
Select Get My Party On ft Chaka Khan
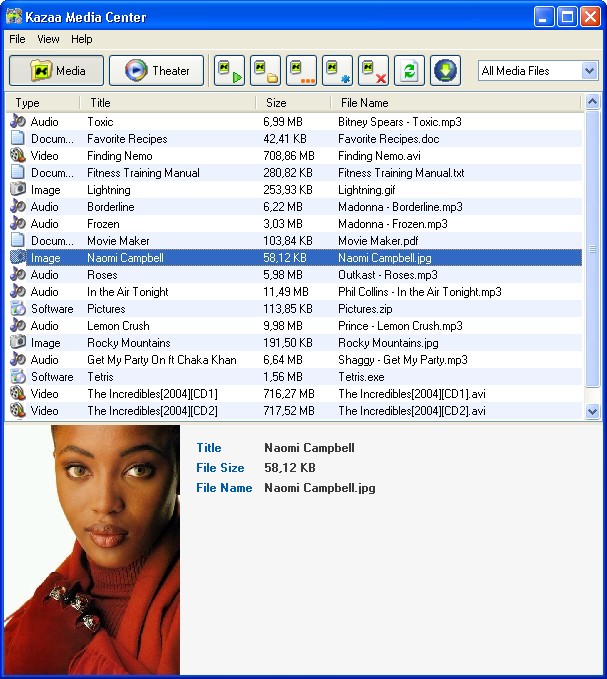(162, 360)
